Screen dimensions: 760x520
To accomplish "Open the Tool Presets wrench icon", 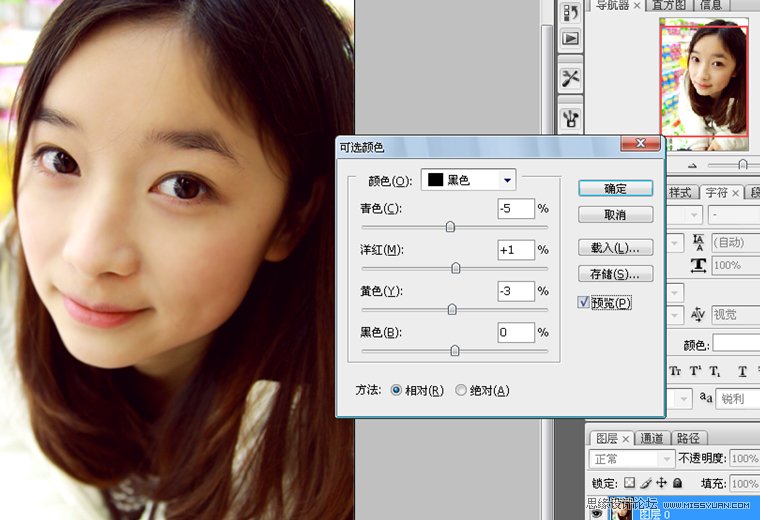I will [x=570, y=78].
